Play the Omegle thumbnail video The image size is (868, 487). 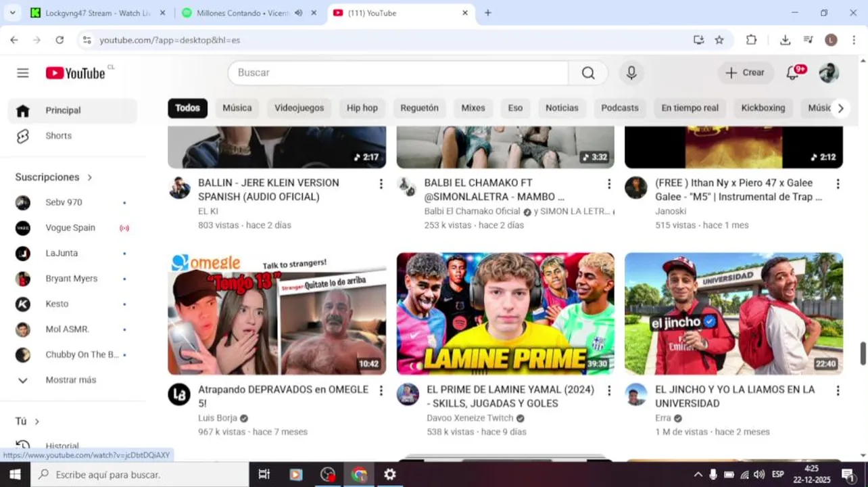click(277, 314)
